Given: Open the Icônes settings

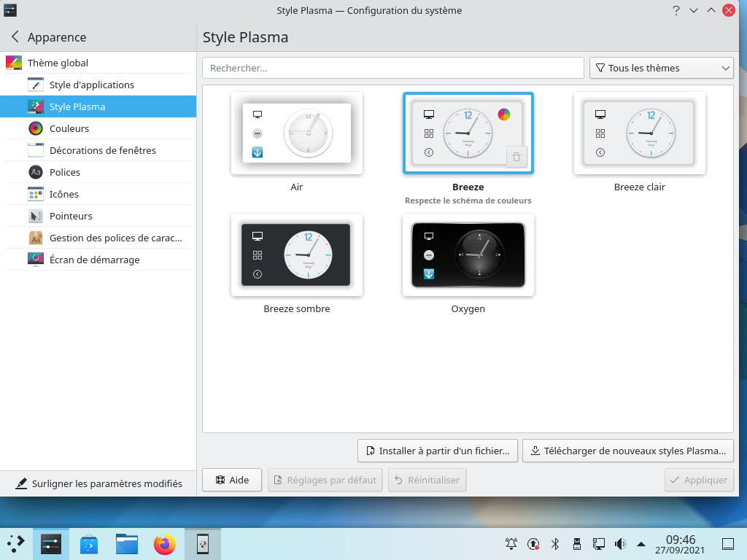Looking at the screenshot, I should (x=98, y=194).
